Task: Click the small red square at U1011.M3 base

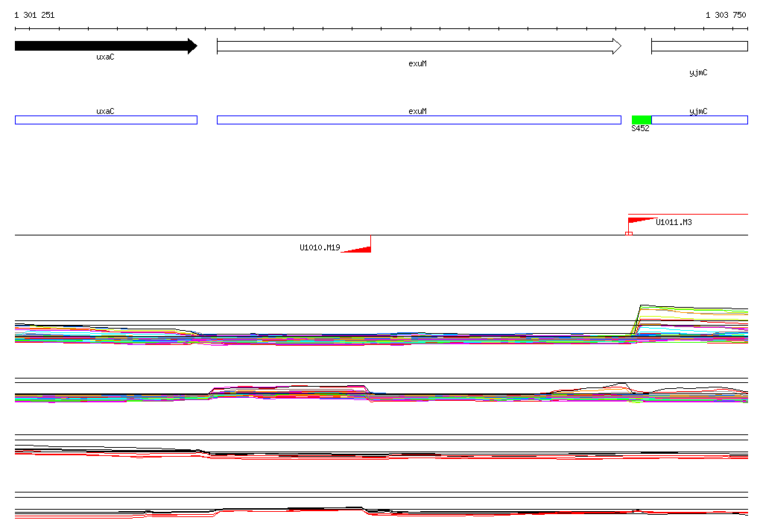Action: 629,234
